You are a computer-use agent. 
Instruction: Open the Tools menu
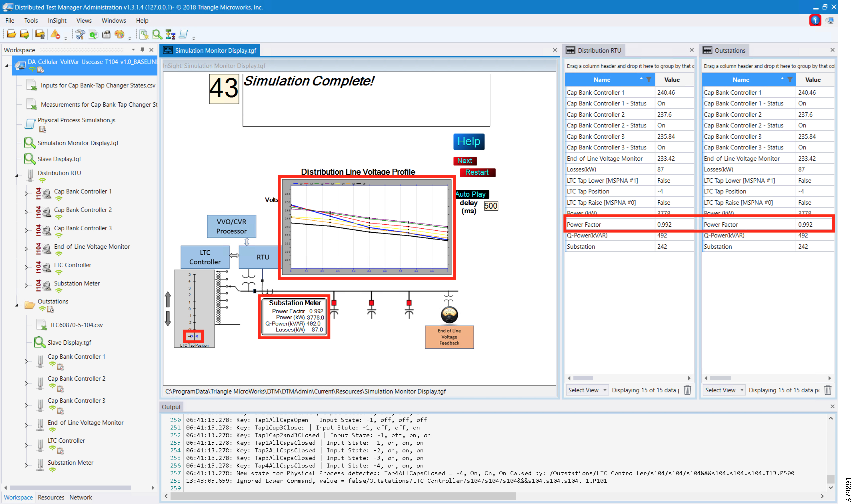click(31, 21)
